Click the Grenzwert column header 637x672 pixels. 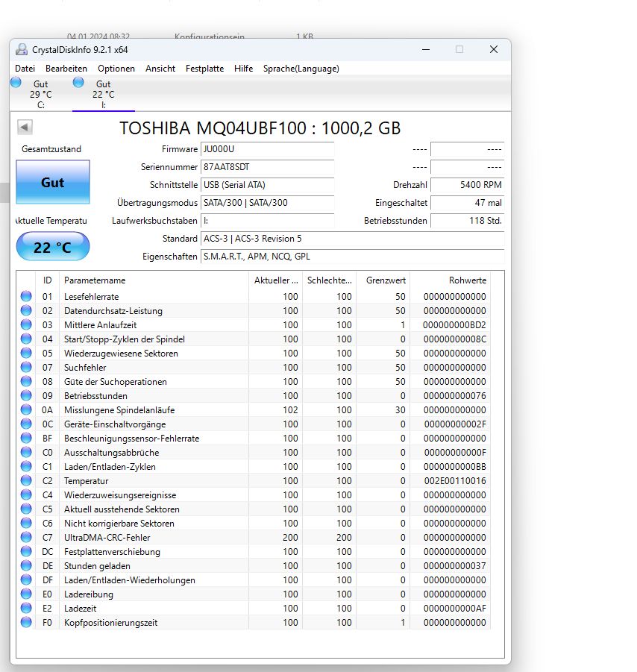[x=383, y=280]
